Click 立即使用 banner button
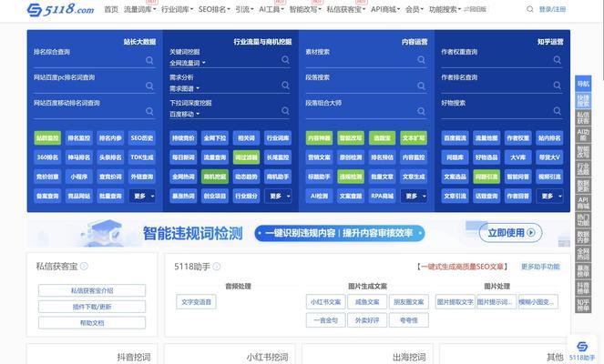 (x=511, y=232)
